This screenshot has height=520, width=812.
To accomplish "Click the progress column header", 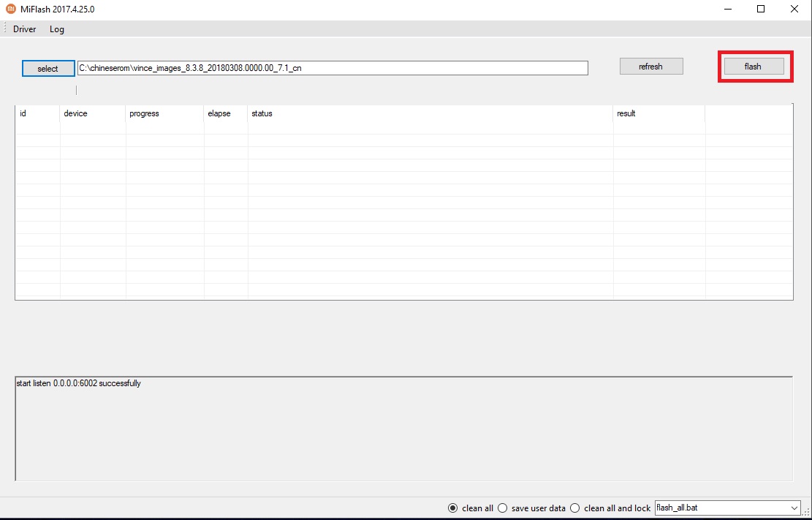I will (164, 113).
